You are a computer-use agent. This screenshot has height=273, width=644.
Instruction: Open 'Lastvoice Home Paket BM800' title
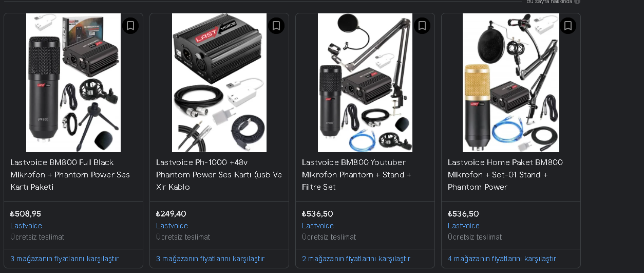[505, 175]
